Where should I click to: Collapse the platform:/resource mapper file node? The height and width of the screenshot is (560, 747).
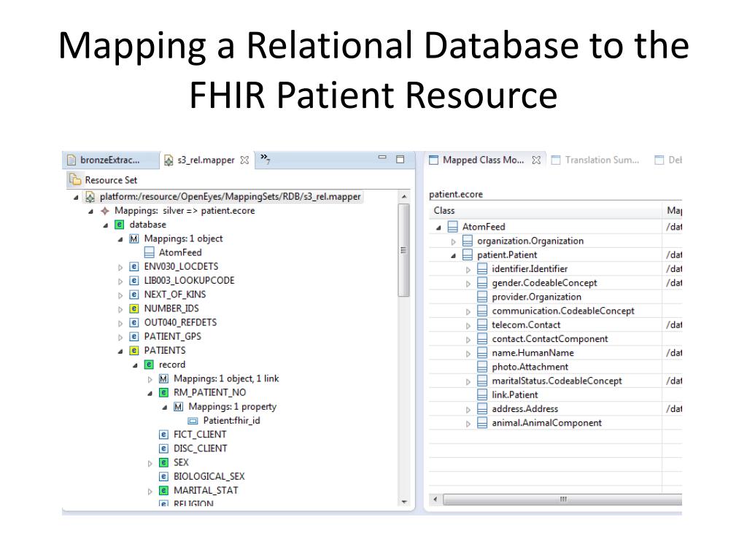coord(76,197)
